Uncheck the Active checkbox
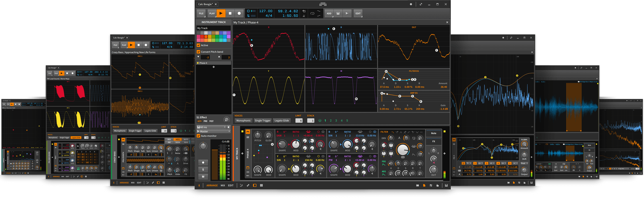 click(198, 45)
